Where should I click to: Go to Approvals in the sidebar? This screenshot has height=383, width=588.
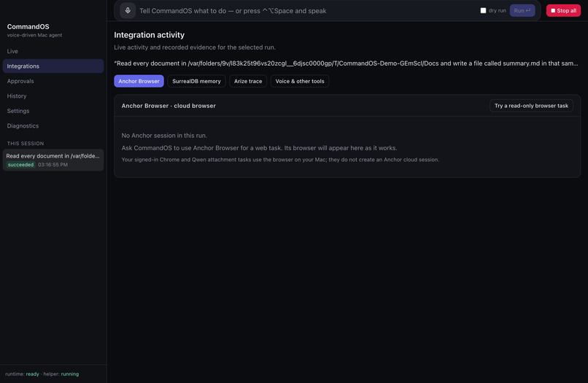coord(53,81)
